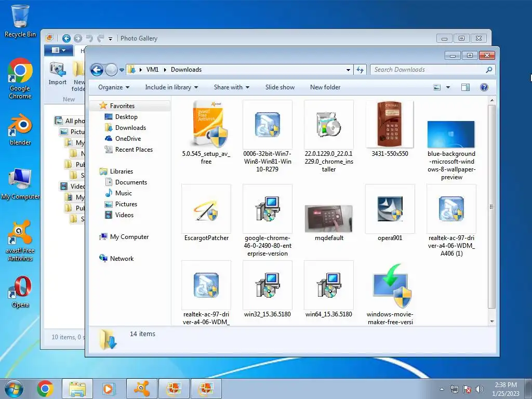The image size is (532, 399).
Task: Start the Slide show
Action: click(x=280, y=87)
